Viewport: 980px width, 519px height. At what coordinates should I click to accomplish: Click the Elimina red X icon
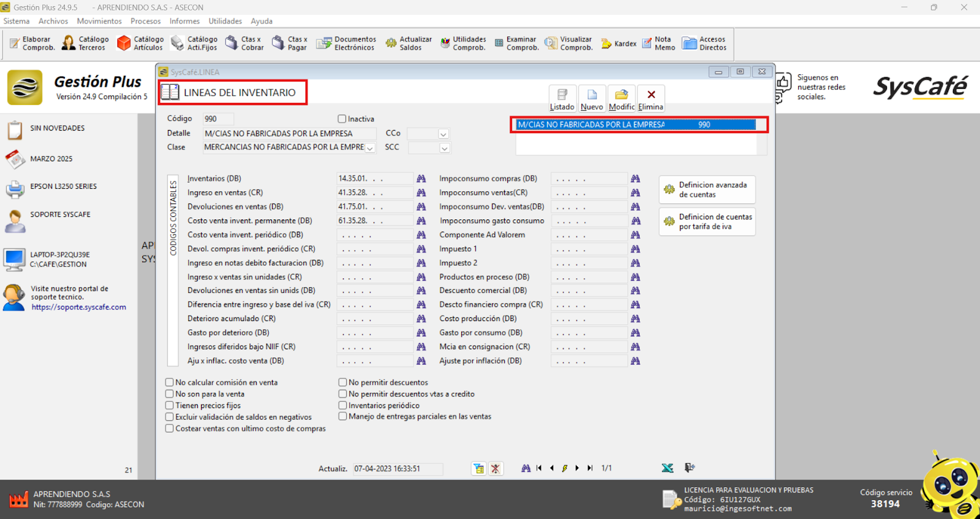click(x=650, y=98)
